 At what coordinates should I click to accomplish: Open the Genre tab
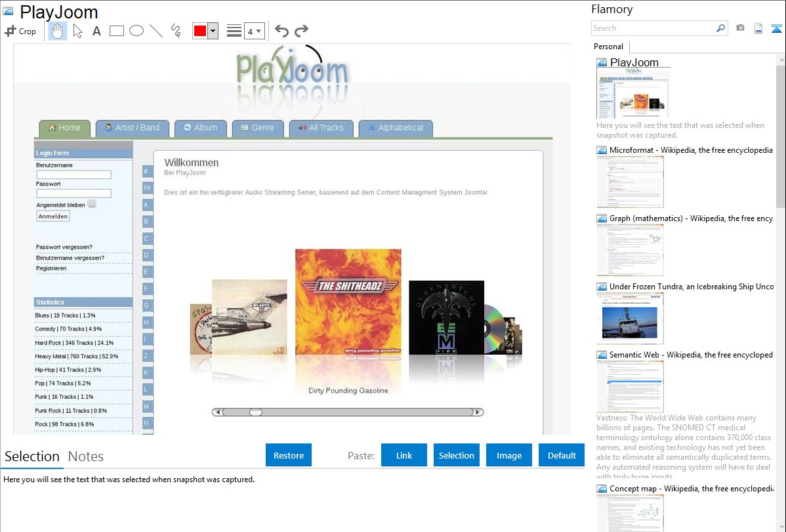[x=258, y=128]
